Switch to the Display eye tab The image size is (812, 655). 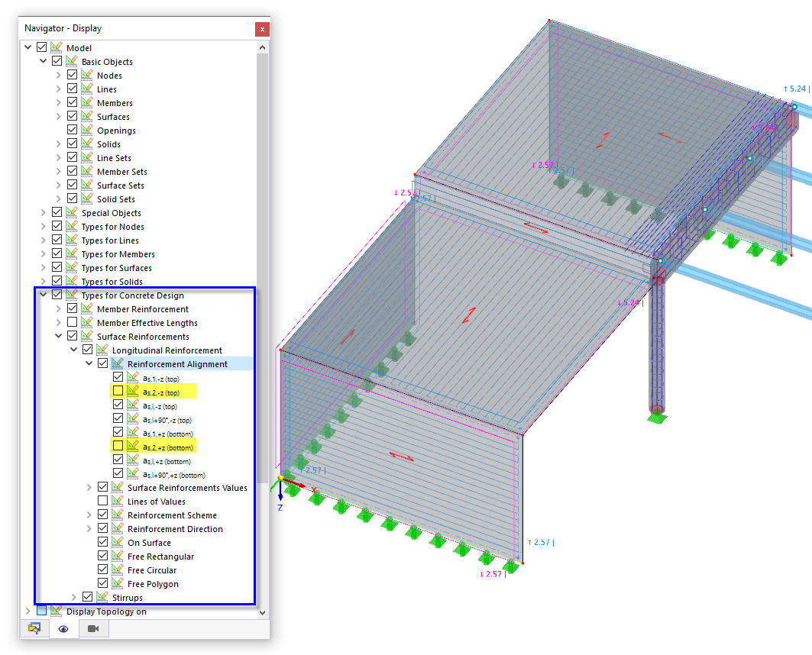[63, 628]
